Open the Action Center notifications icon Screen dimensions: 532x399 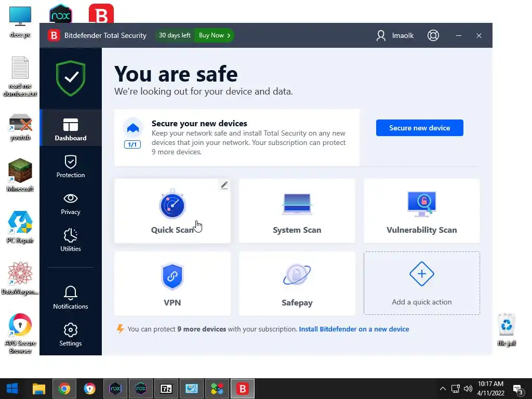tap(518, 390)
